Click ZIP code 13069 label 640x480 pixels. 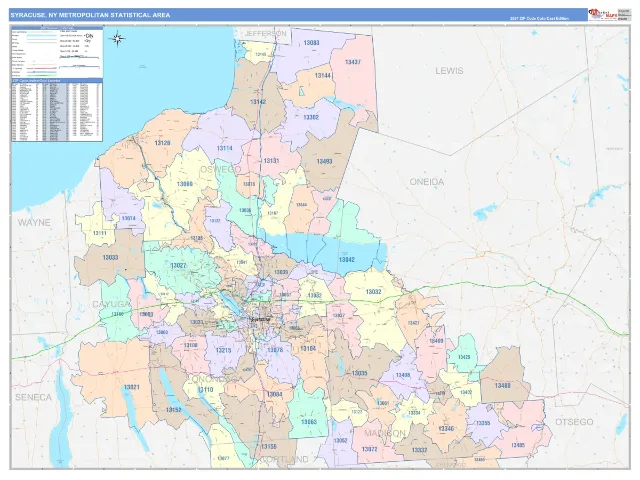click(184, 184)
